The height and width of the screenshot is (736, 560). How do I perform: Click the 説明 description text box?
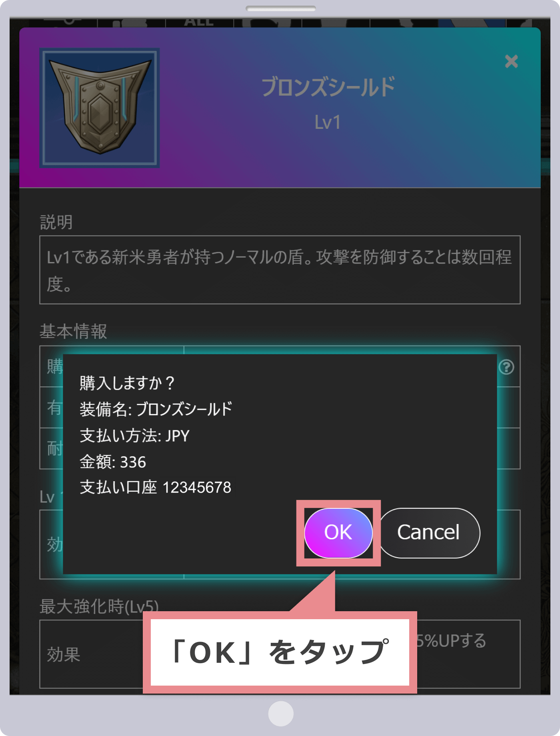(280, 270)
